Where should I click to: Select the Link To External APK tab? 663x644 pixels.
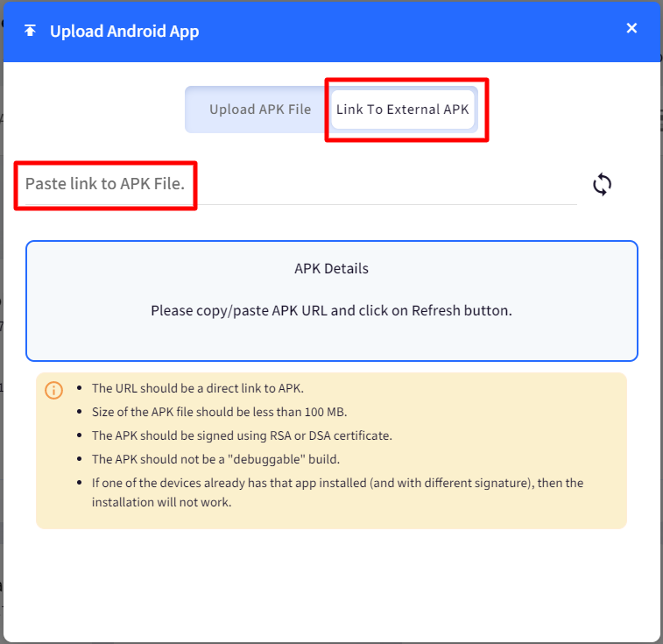[402, 110]
